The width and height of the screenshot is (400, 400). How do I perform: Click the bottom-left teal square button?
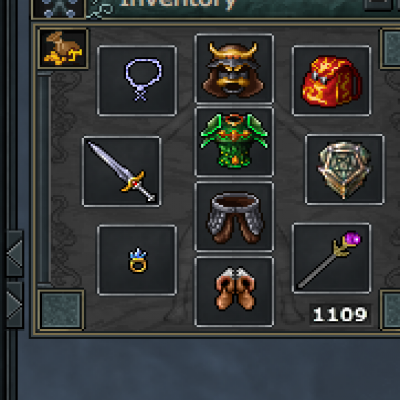coord(61,310)
